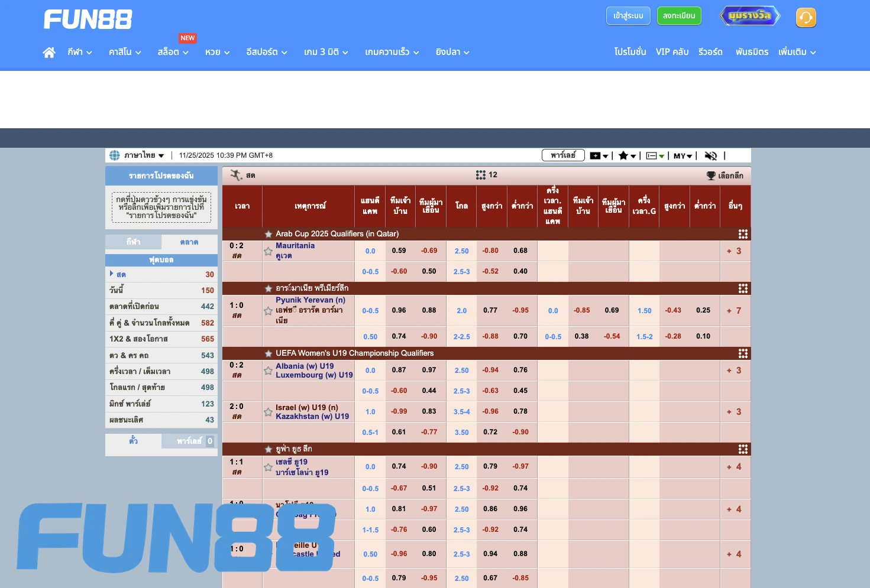
Task: Open the MY odds format dropdown
Action: point(683,155)
